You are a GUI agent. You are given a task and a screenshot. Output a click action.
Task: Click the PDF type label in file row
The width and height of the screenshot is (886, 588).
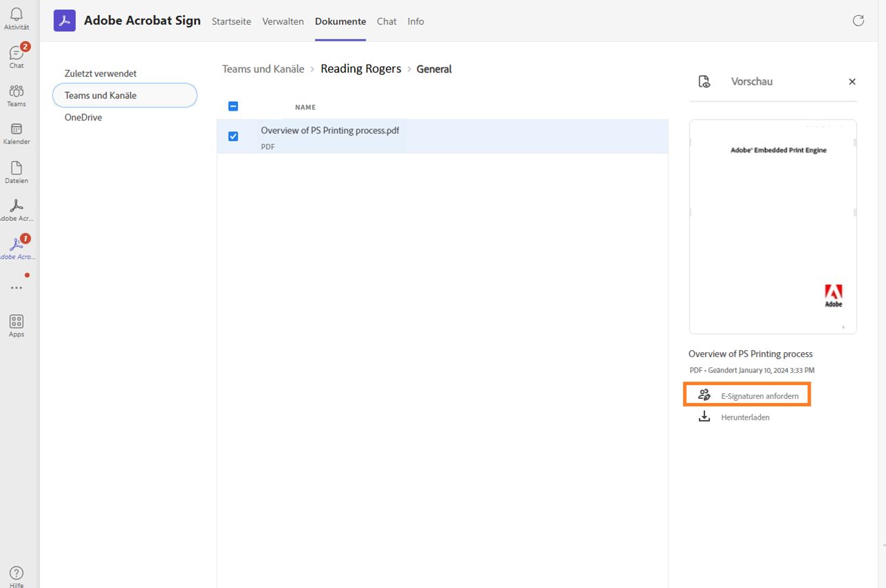coord(268,146)
